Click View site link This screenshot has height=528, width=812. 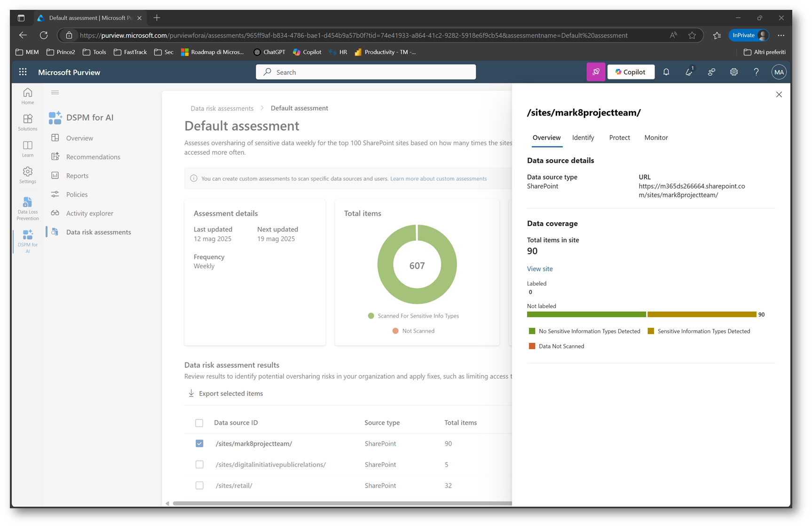540,269
